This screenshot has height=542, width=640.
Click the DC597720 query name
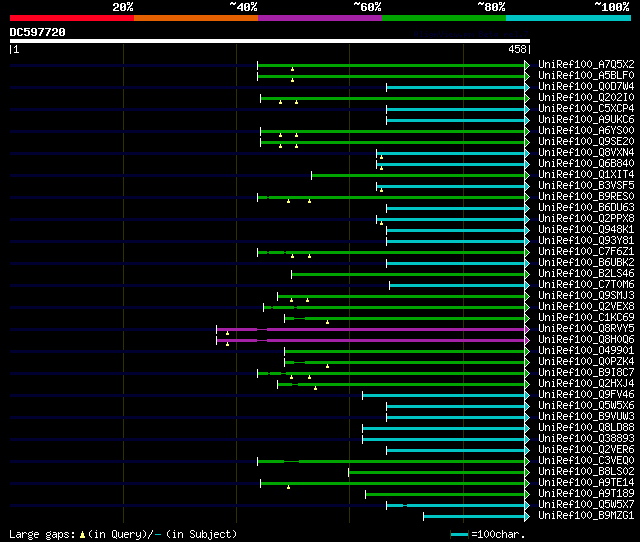[38, 32]
